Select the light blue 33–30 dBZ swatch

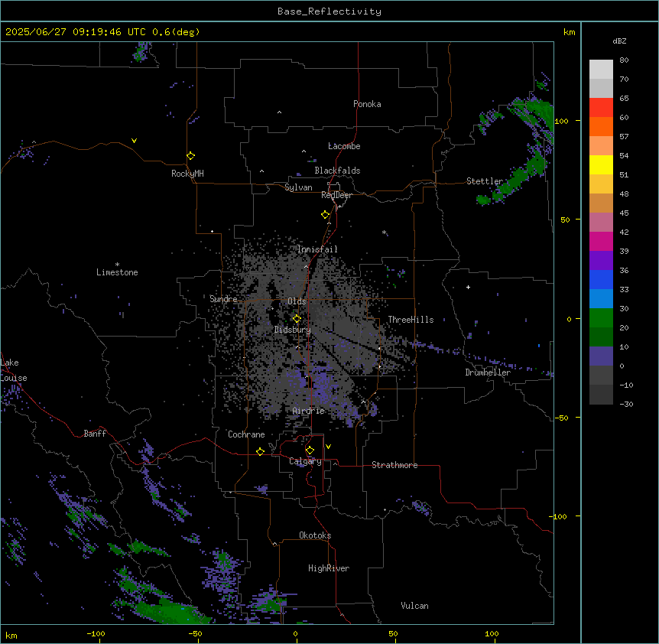[601, 298]
